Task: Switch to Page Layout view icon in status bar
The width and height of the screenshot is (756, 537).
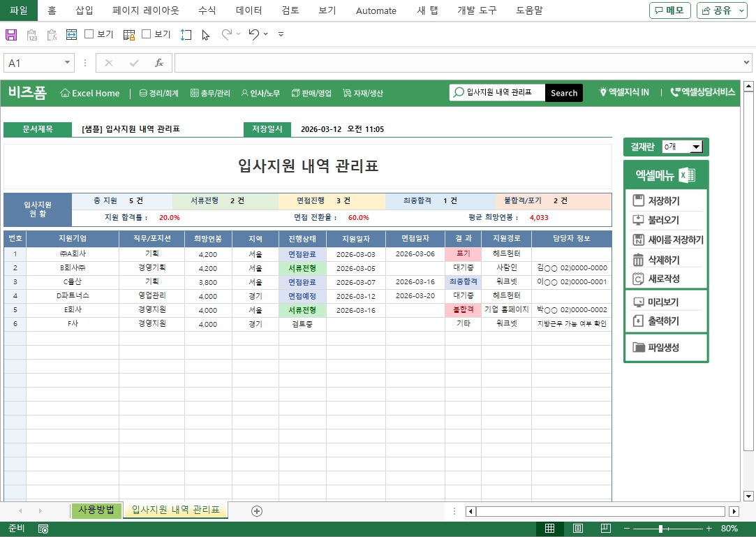Action: tap(578, 529)
